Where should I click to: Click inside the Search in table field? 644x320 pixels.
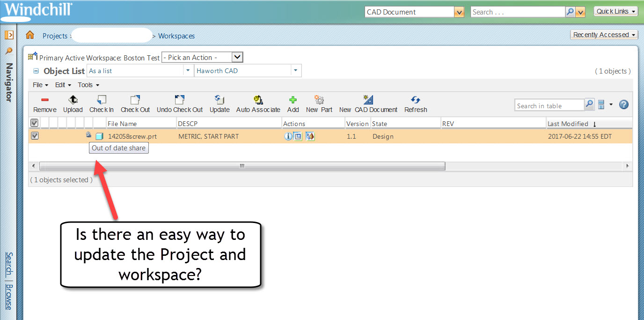click(548, 105)
